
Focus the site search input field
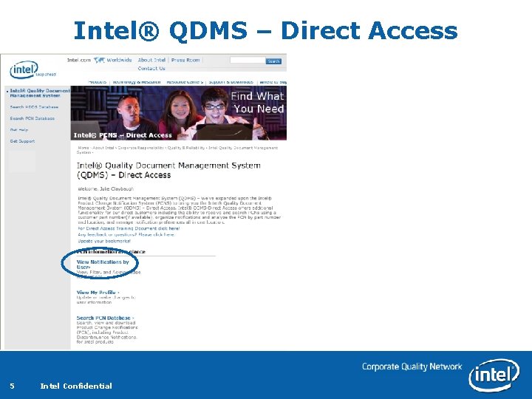248,61
